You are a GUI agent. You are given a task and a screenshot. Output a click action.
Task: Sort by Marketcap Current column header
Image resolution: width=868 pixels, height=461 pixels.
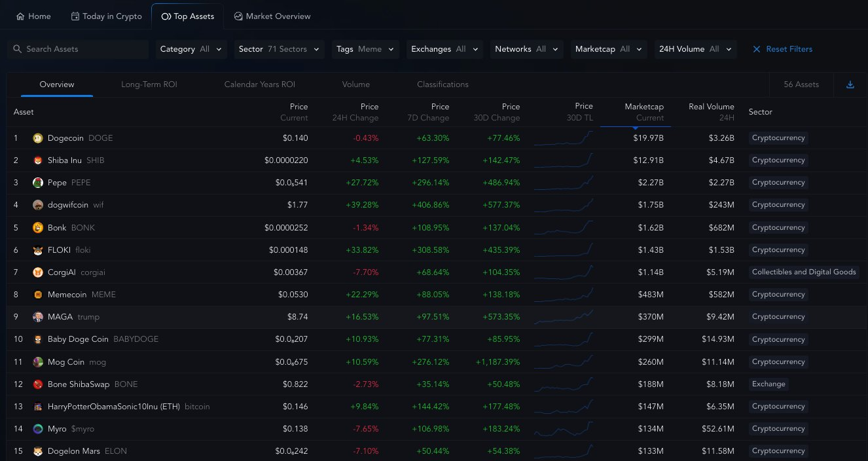coord(643,112)
